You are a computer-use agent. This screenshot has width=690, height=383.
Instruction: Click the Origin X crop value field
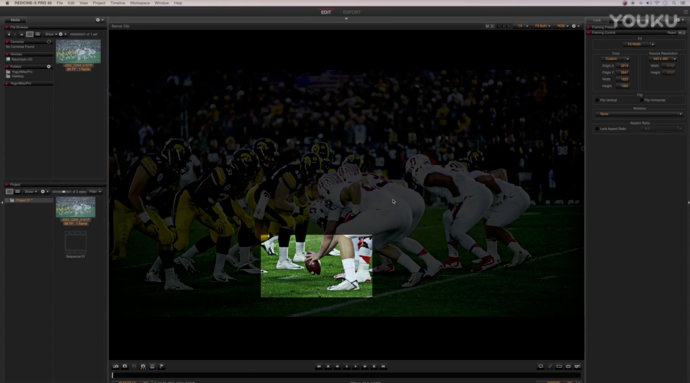click(x=624, y=66)
